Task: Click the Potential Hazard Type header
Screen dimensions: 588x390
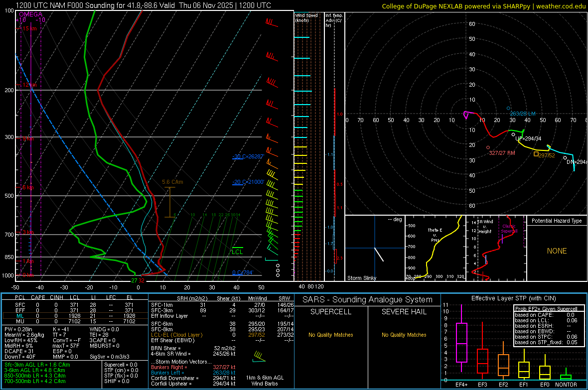Action: click(x=557, y=221)
